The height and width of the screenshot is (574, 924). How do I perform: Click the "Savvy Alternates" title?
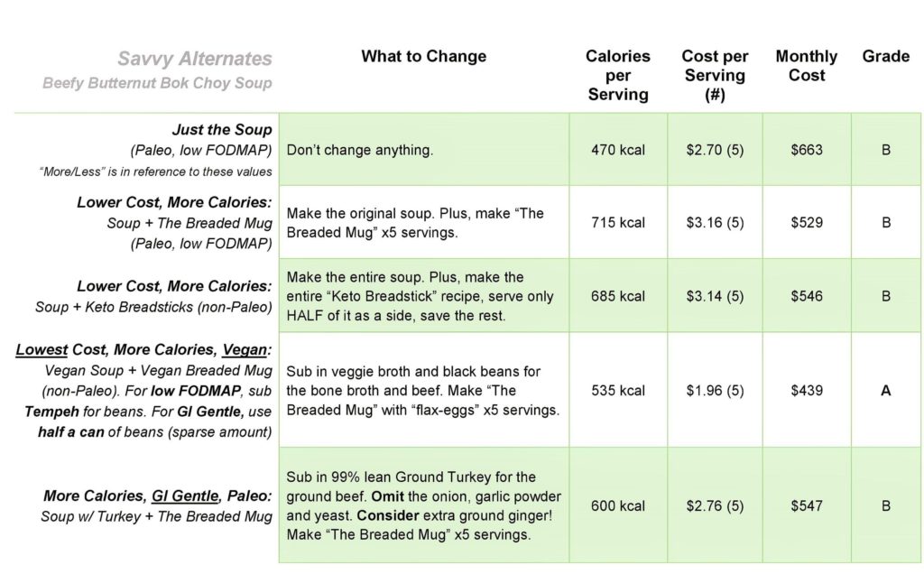194,60
